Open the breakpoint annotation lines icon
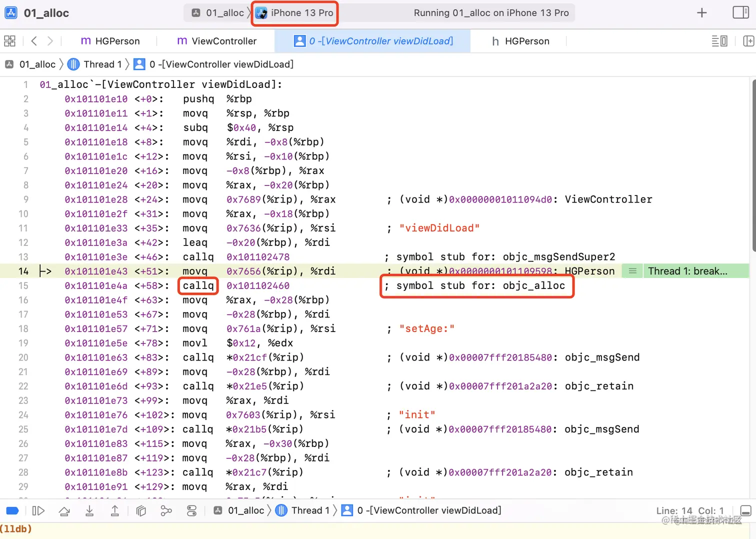Image resolution: width=756 pixels, height=539 pixels. click(x=632, y=271)
